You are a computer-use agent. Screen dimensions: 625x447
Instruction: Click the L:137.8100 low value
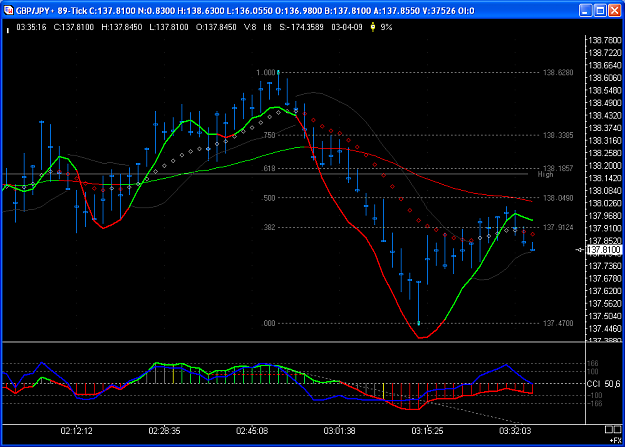(x=169, y=27)
